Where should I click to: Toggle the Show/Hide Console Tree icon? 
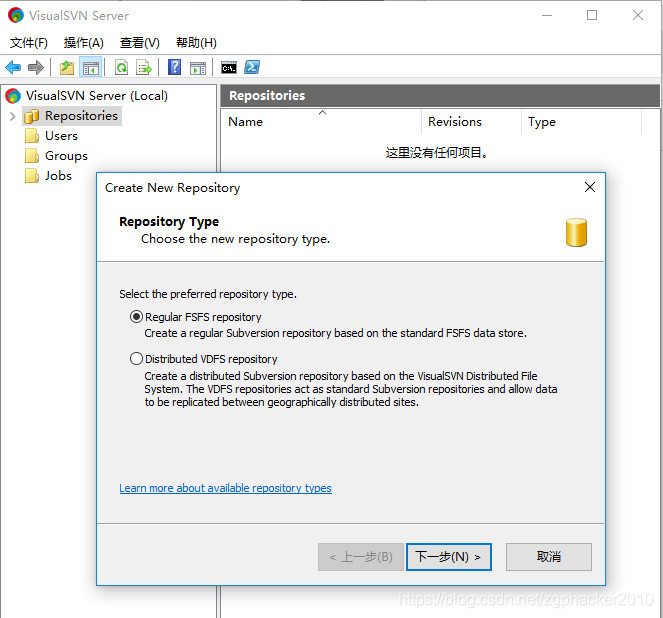[x=90, y=67]
